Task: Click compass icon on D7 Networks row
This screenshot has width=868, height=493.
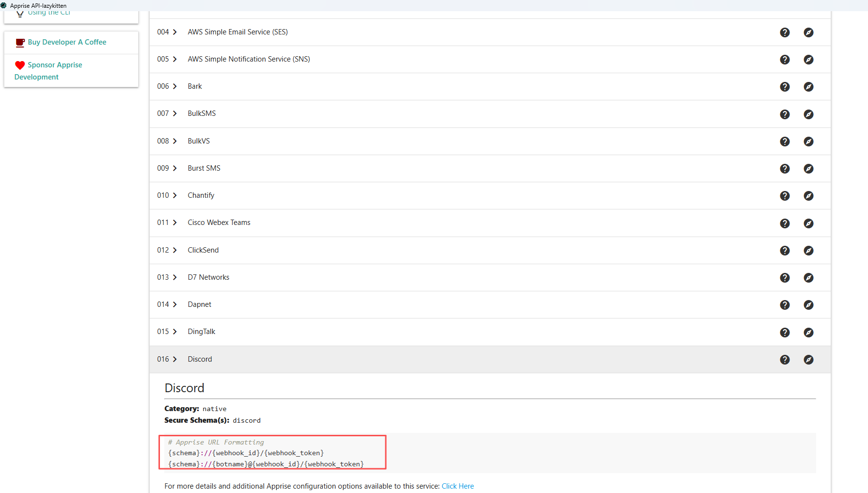Action: pos(808,278)
